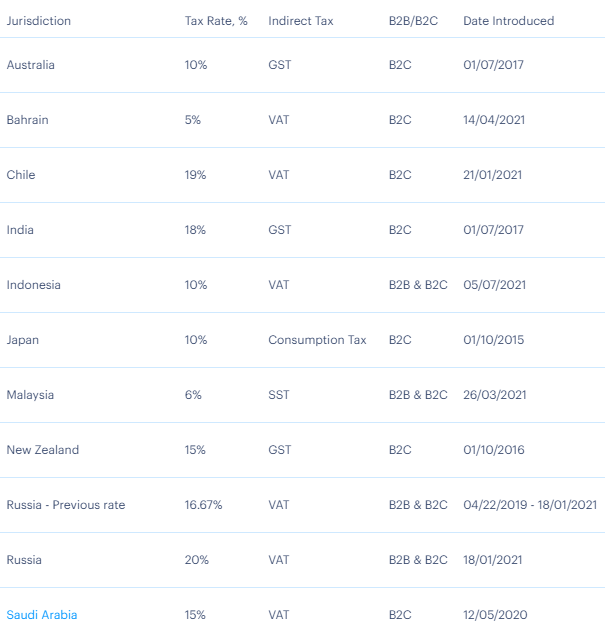605x642 pixels.
Task: Click Russia's 20% tax rate
Action: tap(196, 560)
